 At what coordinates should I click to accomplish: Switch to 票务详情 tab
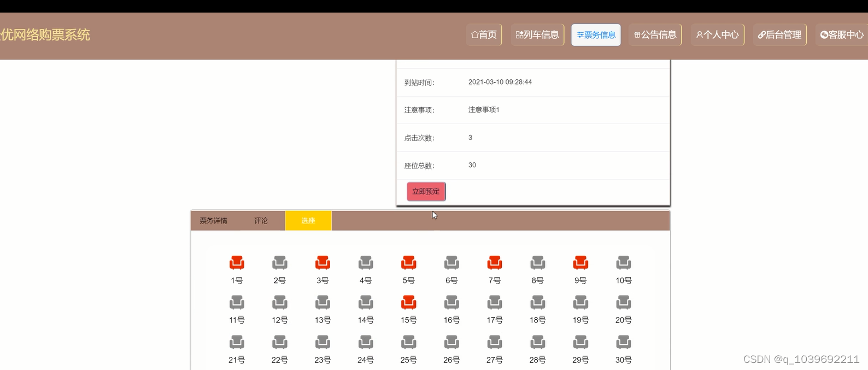tap(213, 221)
